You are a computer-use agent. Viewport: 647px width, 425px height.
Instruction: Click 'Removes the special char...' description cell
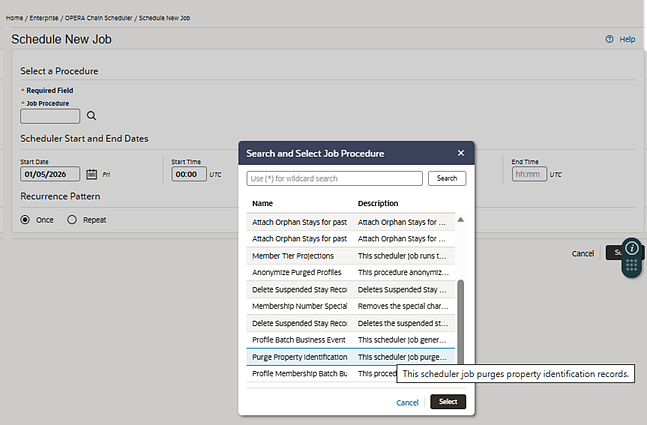[403, 306]
